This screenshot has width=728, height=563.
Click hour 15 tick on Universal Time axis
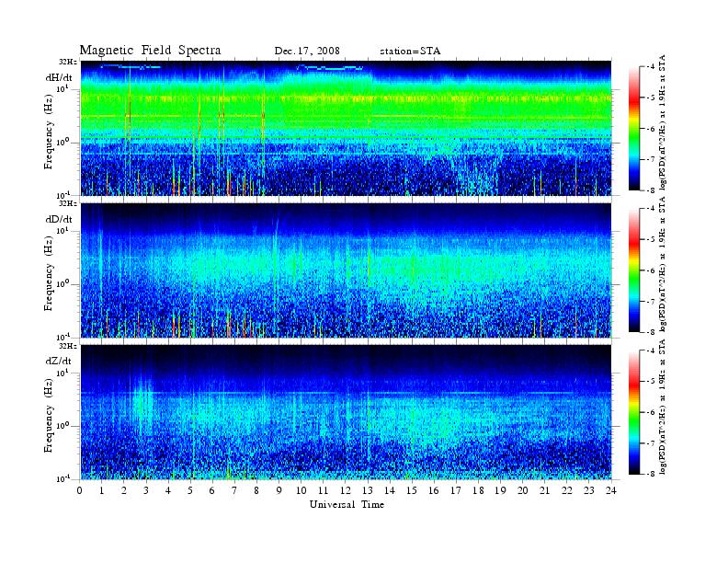click(412, 490)
